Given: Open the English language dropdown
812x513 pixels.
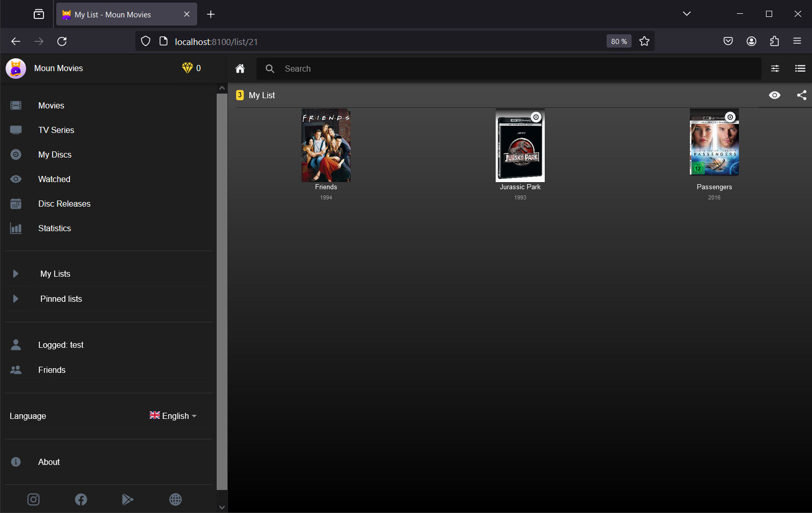Looking at the screenshot, I should pos(173,416).
